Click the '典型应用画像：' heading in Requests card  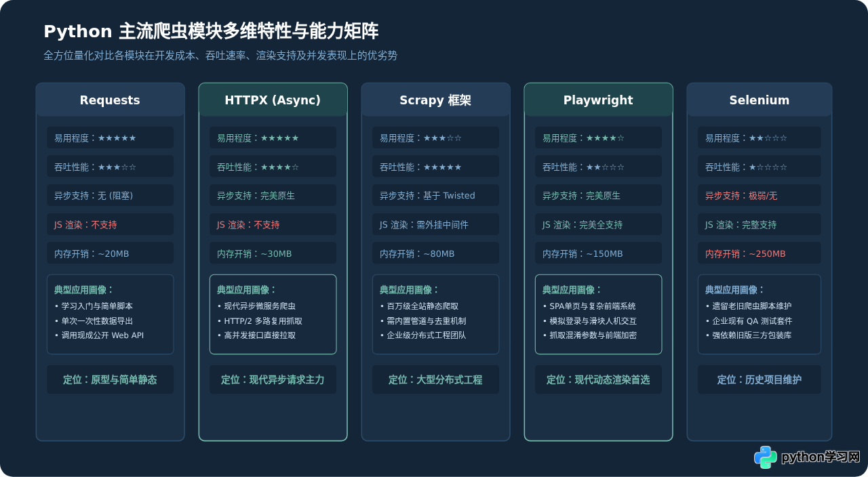pyautogui.click(x=84, y=290)
